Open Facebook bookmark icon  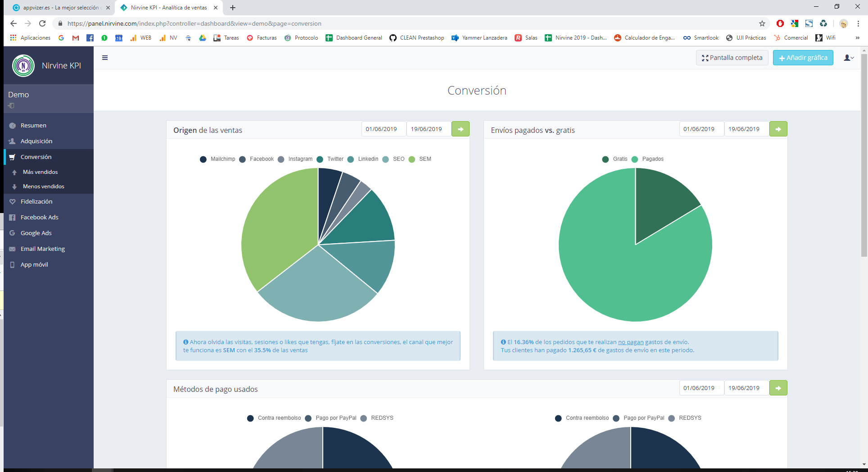coord(90,38)
